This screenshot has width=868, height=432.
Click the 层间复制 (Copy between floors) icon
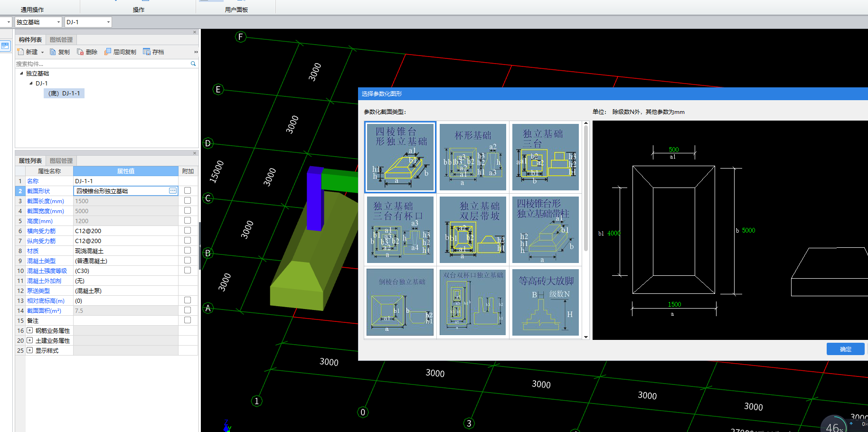pos(108,52)
